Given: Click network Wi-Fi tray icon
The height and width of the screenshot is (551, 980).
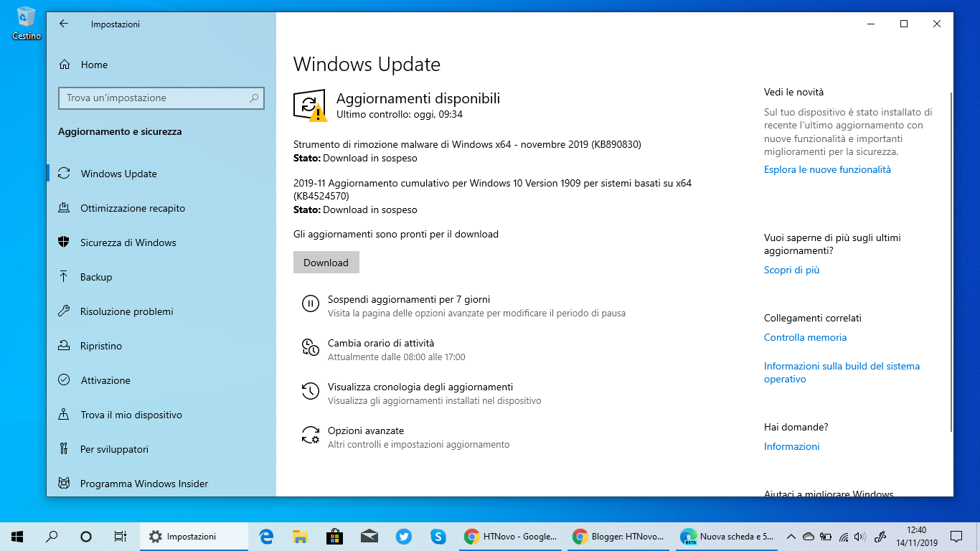Looking at the screenshot, I should (844, 536).
